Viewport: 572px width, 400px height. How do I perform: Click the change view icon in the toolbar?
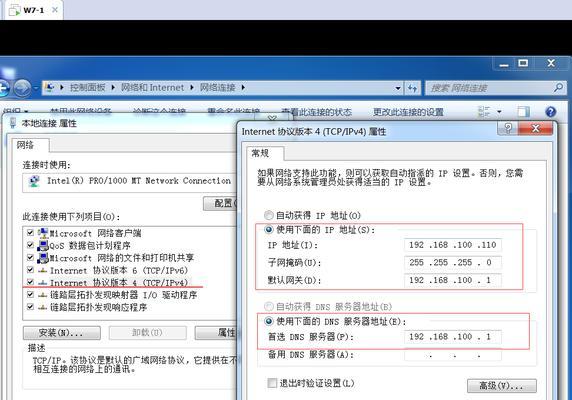[x=484, y=112]
